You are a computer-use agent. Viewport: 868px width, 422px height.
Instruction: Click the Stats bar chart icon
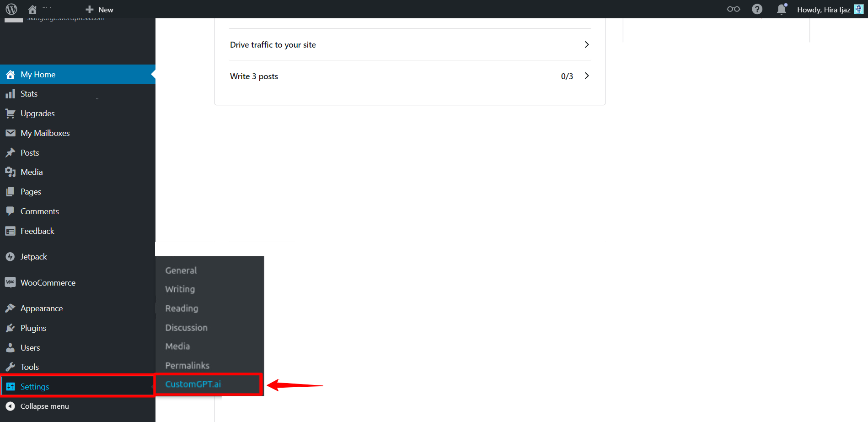click(x=10, y=94)
